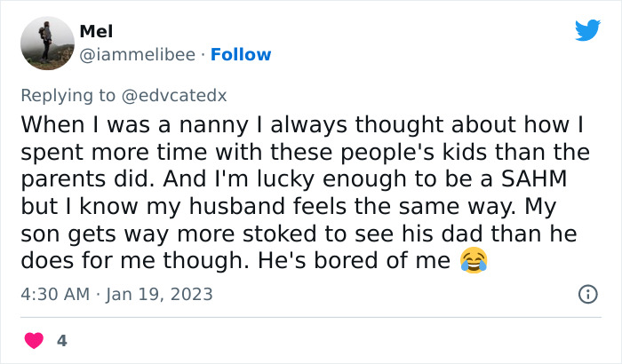The image size is (622, 364).
Task: Click the Twitter bird logo
Action: coord(587,31)
